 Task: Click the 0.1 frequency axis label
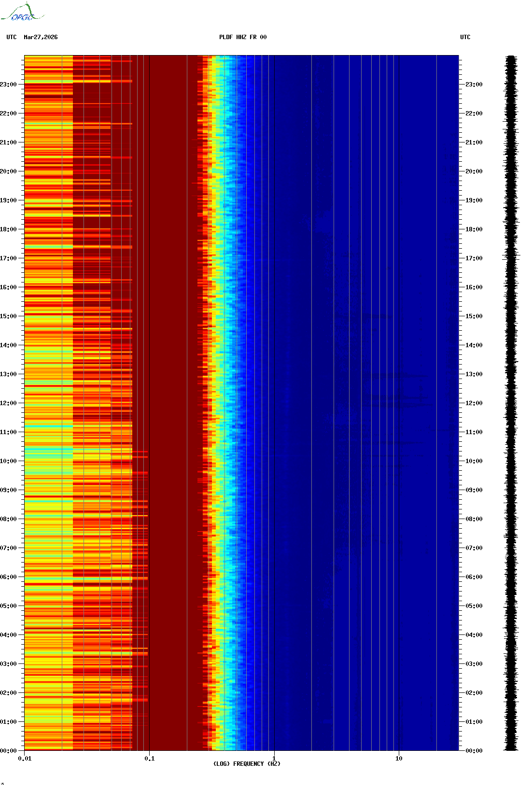(150, 759)
